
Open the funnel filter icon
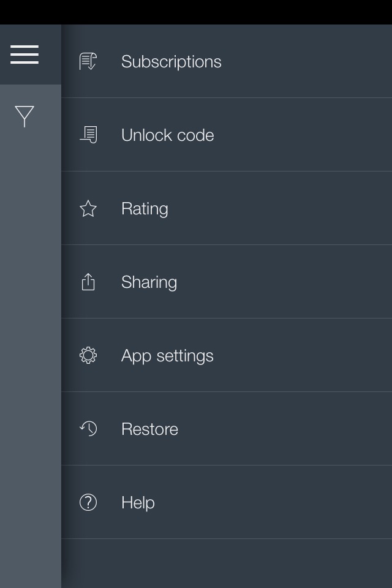click(x=24, y=116)
